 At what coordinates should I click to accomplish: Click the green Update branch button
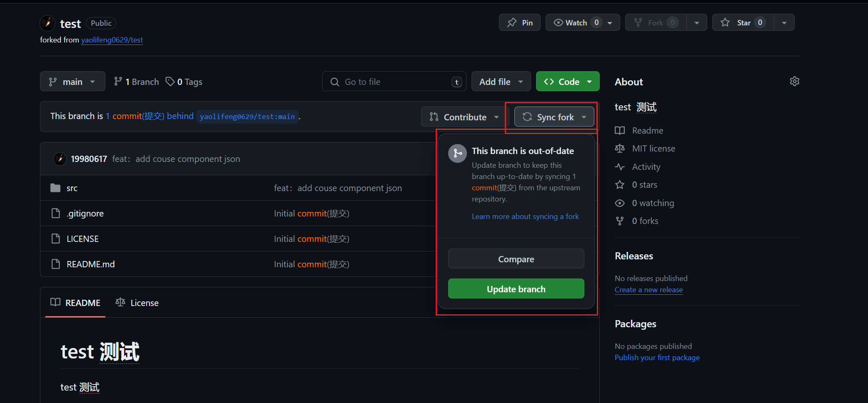click(516, 289)
